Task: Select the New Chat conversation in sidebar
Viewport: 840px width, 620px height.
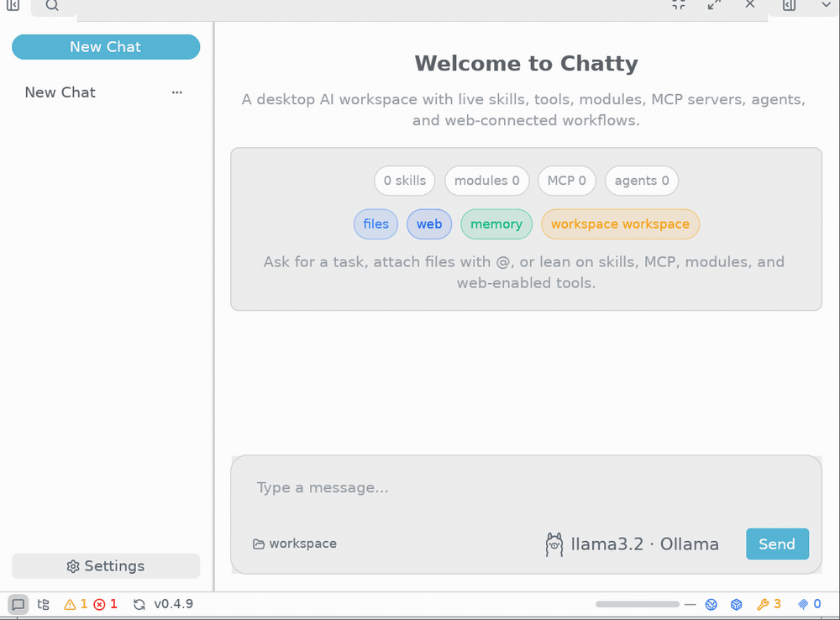Action: (106, 92)
